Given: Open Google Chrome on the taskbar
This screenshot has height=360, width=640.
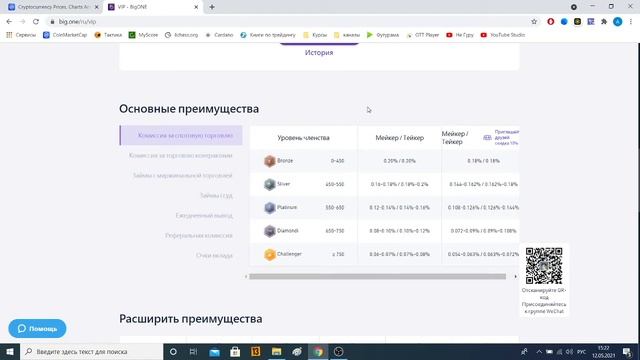Looking at the screenshot, I should pyautogui.click(x=318, y=351).
